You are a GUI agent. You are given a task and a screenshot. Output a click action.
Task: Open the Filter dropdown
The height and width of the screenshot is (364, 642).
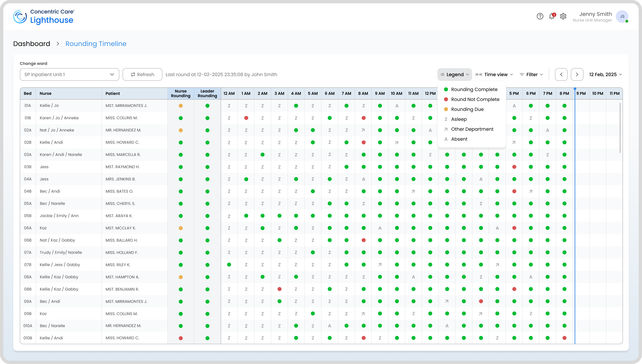click(531, 74)
